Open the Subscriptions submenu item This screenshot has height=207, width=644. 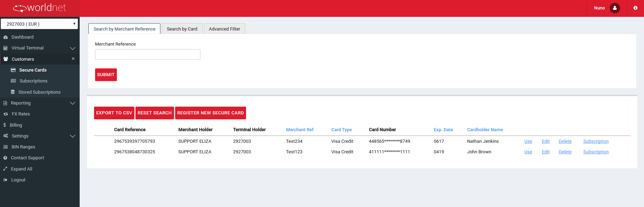33,81
